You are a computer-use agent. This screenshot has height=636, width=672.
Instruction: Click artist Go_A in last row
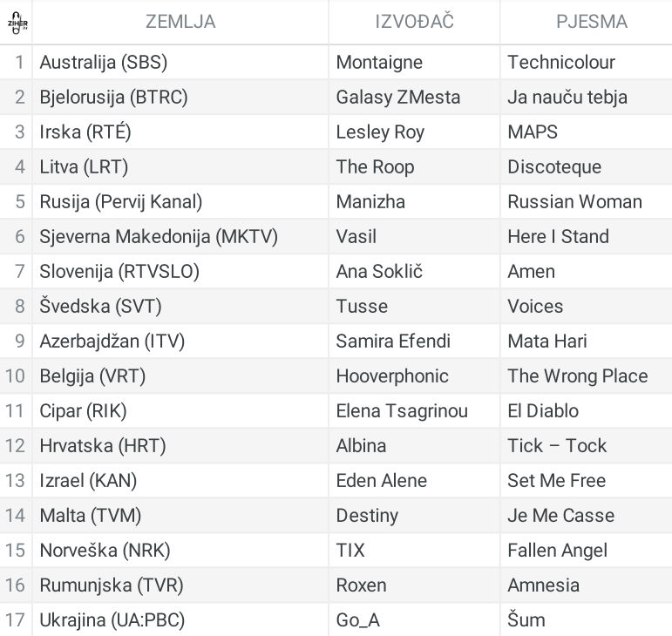click(x=358, y=620)
